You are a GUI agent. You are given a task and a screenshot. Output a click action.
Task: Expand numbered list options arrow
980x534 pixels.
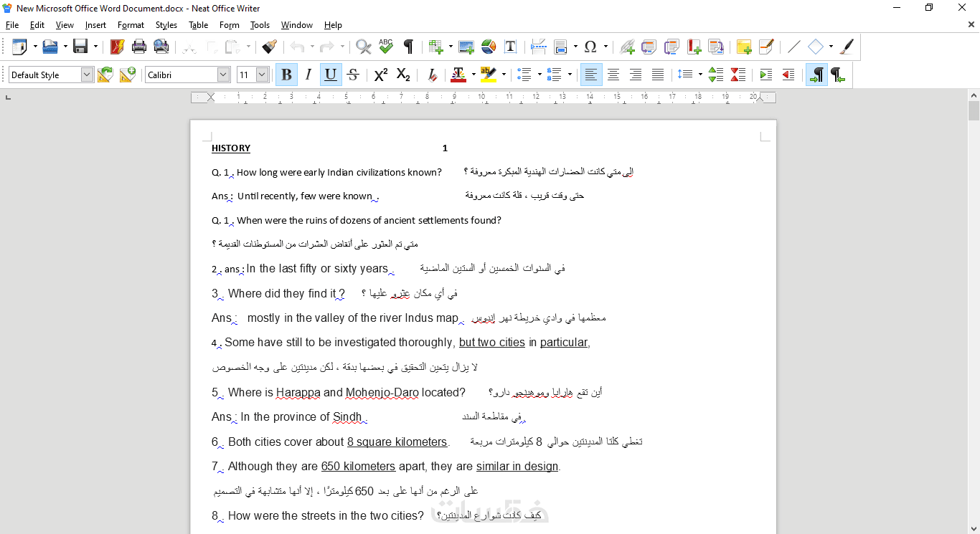(x=570, y=75)
